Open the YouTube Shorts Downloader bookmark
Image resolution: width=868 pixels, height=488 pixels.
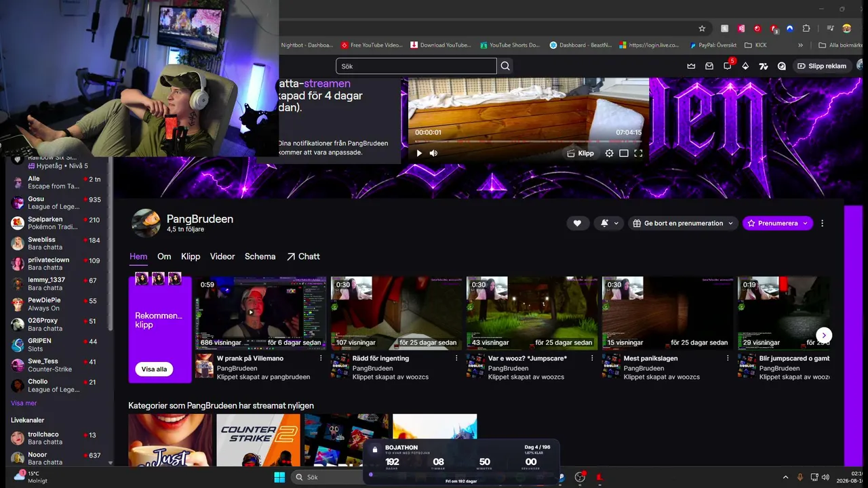tap(510, 45)
